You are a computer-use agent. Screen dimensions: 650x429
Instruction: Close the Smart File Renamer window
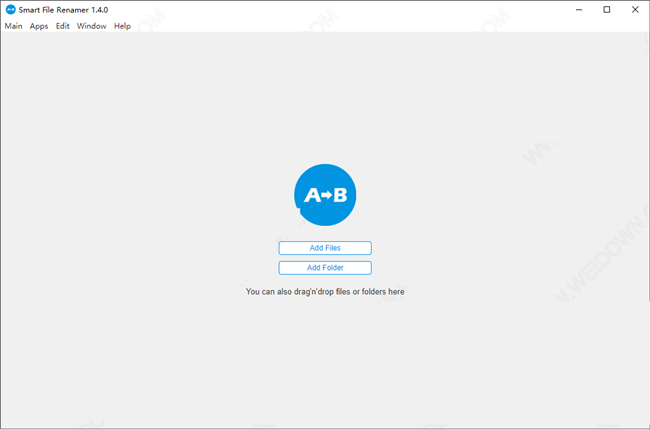coord(634,9)
